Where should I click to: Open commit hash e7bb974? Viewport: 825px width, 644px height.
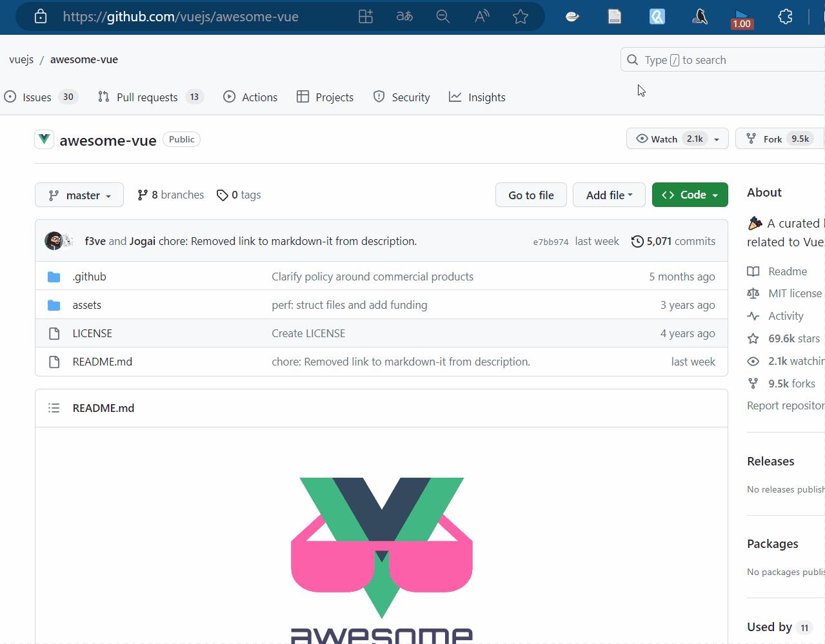coord(551,242)
